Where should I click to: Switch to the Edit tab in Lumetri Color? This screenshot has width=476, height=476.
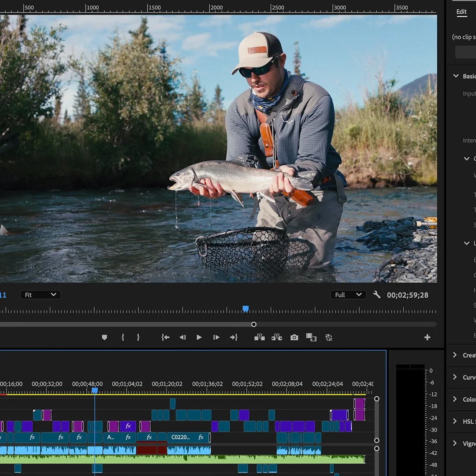(x=461, y=12)
